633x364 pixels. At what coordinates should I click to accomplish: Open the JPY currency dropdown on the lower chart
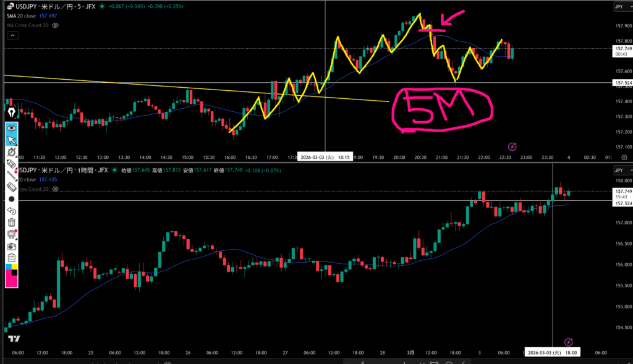pyautogui.click(x=618, y=170)
